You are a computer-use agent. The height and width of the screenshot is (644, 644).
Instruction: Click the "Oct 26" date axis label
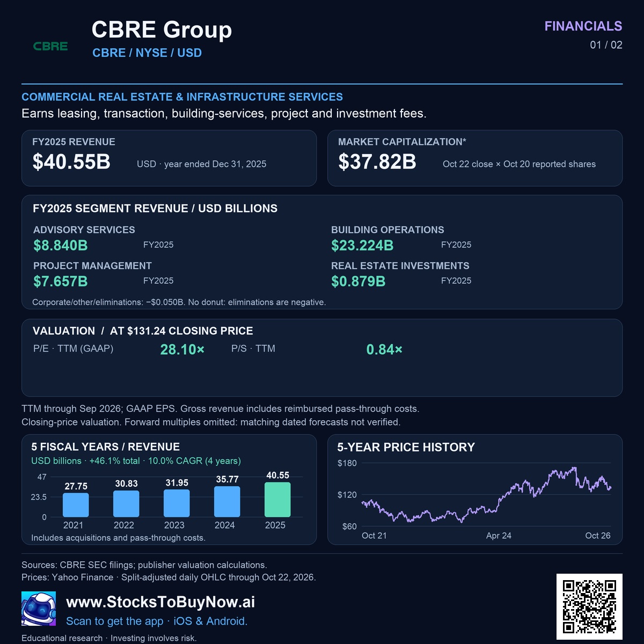(x=598, y=536)
